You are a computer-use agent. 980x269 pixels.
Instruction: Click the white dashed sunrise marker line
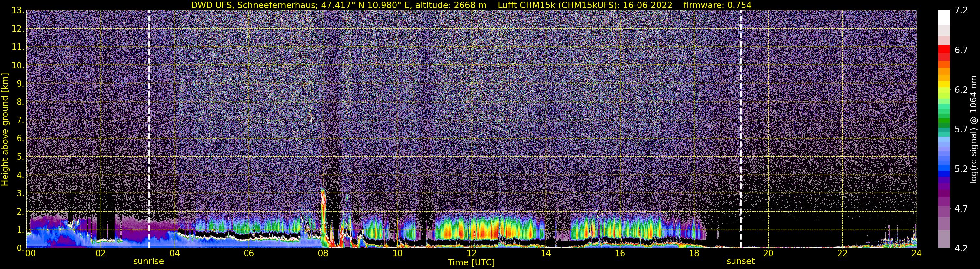(149, 129)
